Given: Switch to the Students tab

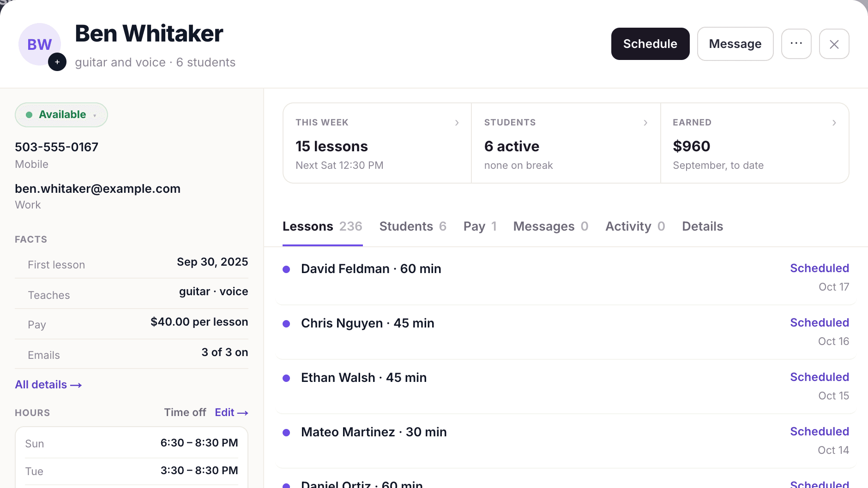Looking at the screenshot, I should click(x=413, y=226).
